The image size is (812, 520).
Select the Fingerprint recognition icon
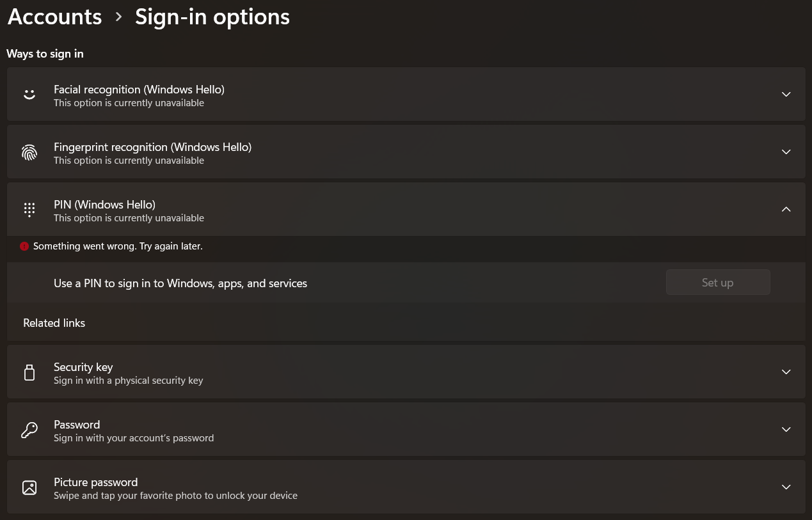coord(29,152)
